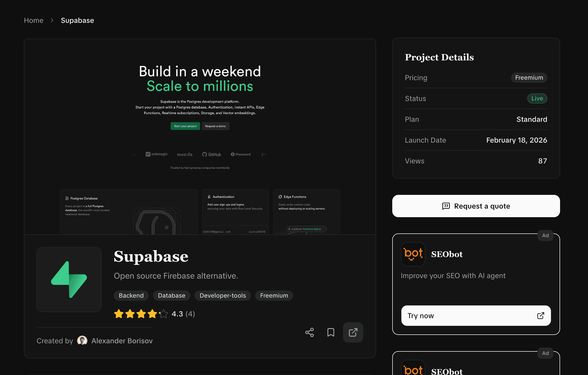This screenshot has height=375, width=588.
Task: Click Try now in SEObot ad
Action: pyautogui.click(x=476, y=316)
